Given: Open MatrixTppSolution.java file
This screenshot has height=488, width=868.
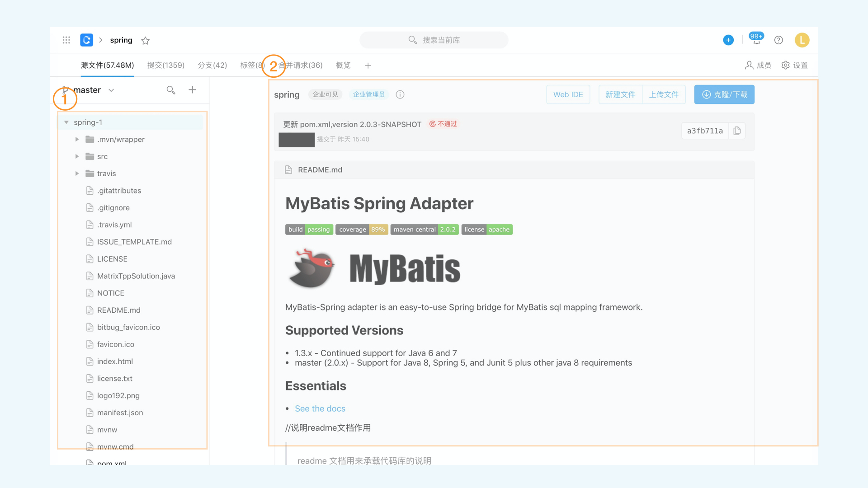Looking at the screenshot, I should pos(136,276).
